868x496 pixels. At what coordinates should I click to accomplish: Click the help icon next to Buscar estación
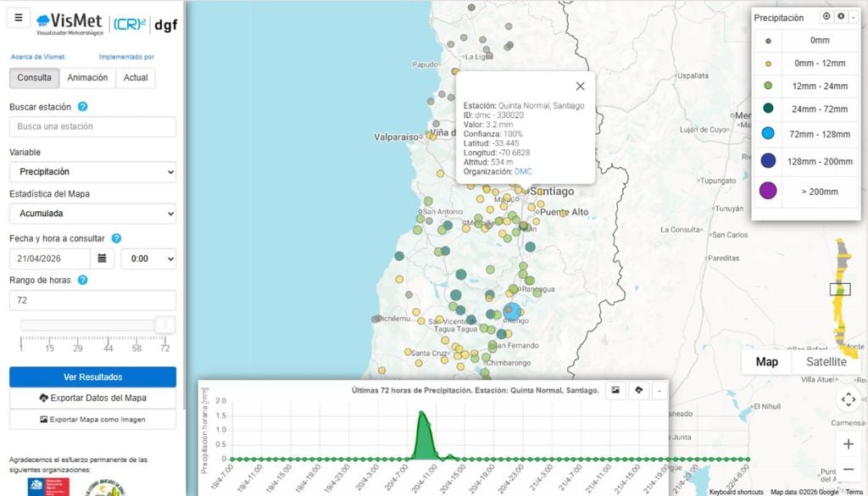[83, 107]
